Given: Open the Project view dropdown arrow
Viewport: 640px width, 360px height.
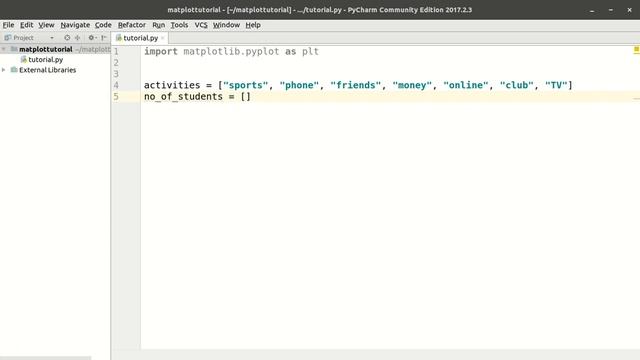Looking at the screenshot, I should click(x=52, y=38).
